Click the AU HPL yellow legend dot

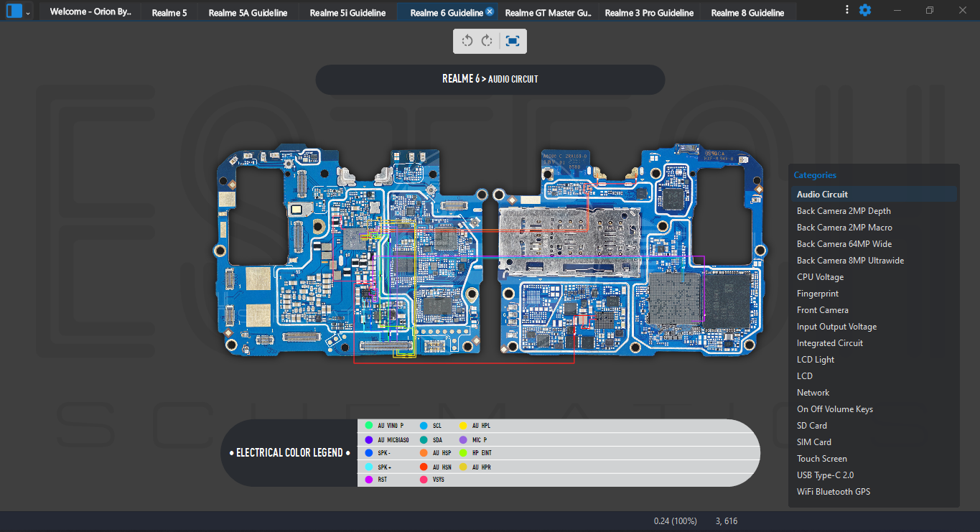(x=463, y=426)
